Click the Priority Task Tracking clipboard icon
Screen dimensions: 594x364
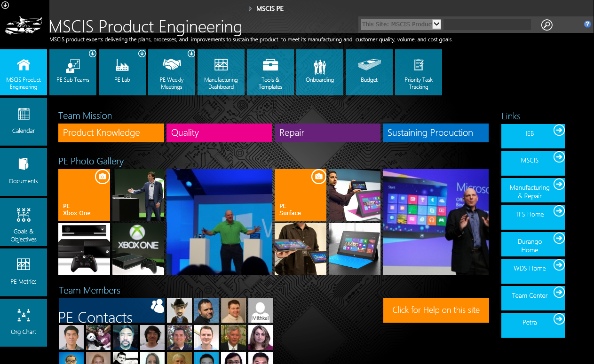click(419, 65)
